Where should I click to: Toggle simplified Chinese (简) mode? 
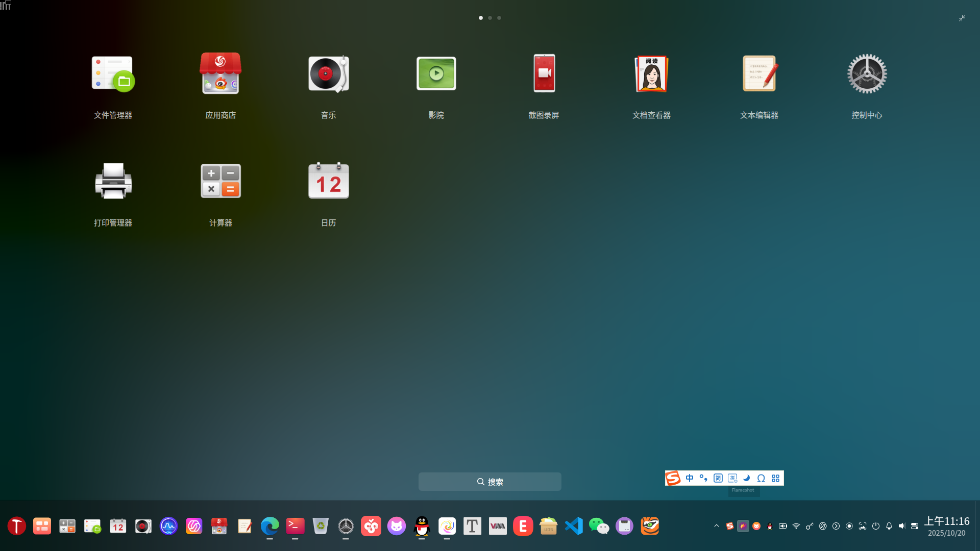tap(718, 478)
